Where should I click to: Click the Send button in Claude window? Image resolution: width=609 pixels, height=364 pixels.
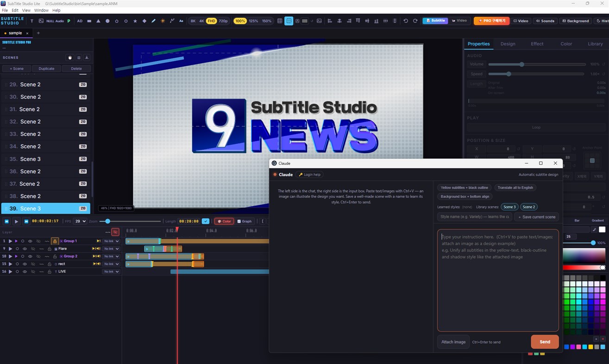545,342
